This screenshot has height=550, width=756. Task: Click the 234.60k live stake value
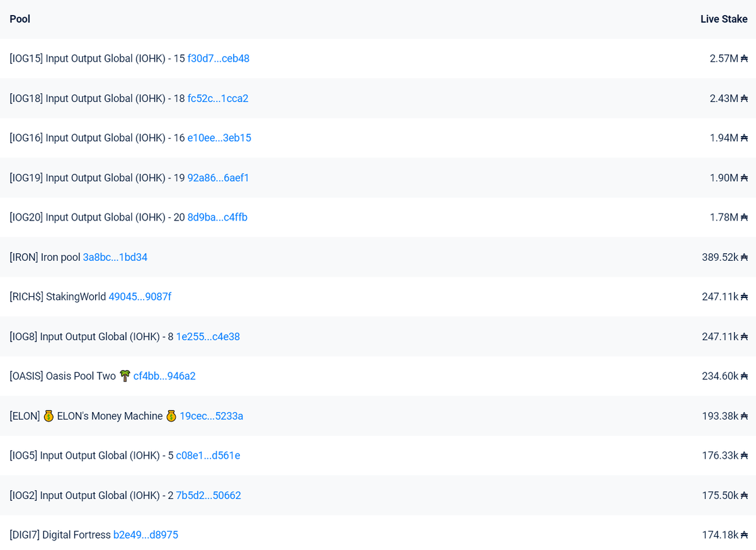(x=724, y=376)
